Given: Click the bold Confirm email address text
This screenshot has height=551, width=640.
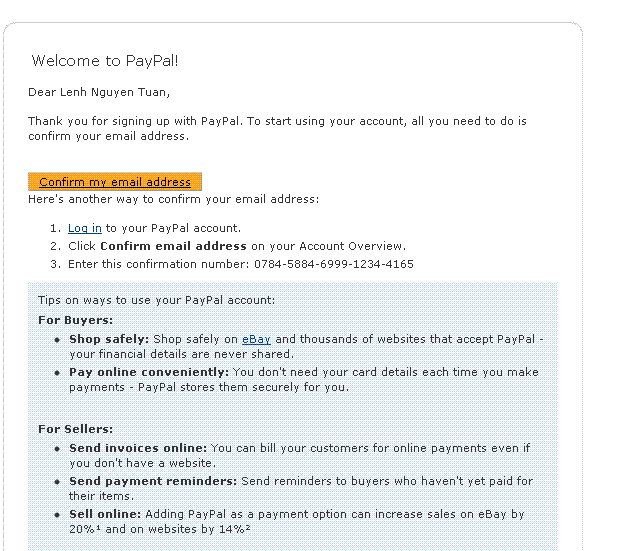Looking at the screenshot, I should (x=173, y=246).
